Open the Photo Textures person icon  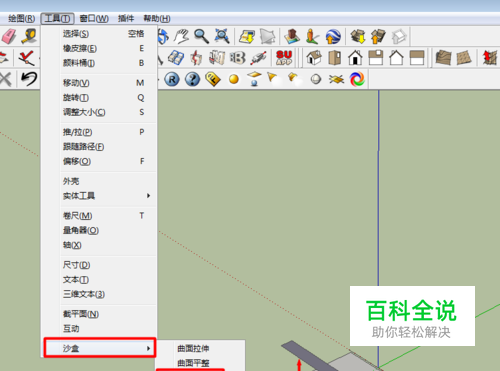312,36
